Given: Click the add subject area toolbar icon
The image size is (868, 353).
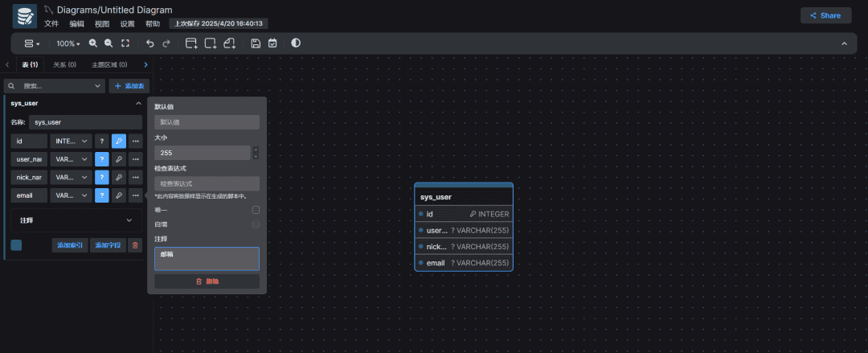Looking at the screenshot, I should point(211,43).
